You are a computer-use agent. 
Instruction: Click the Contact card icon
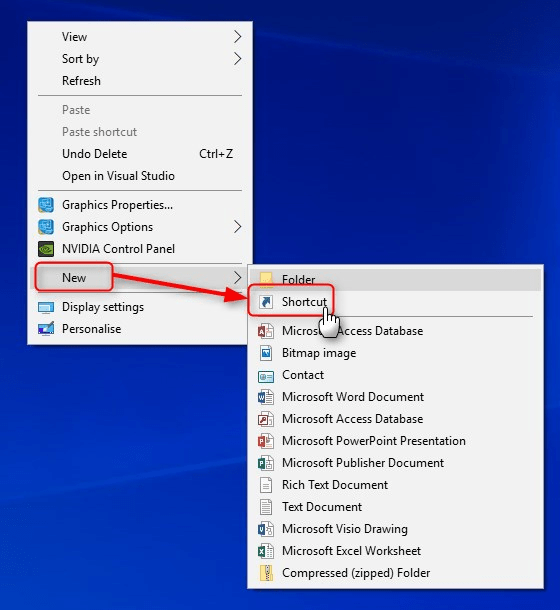coord(266,375)
